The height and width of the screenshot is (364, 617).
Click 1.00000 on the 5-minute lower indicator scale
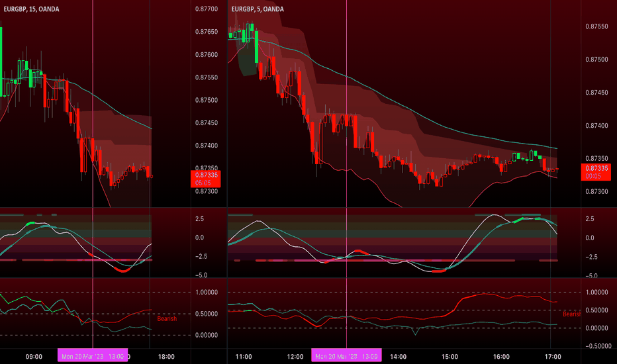597,292
